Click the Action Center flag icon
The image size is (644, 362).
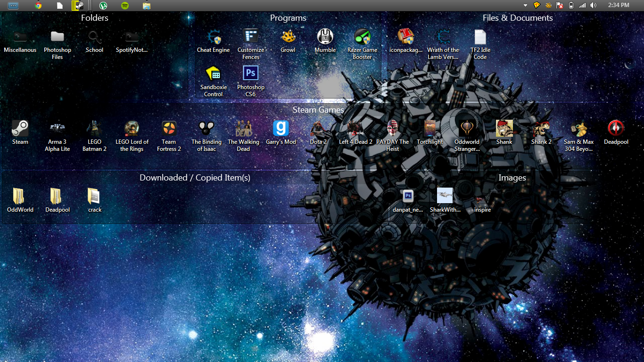pyautogui.click(x=560, y=5)
